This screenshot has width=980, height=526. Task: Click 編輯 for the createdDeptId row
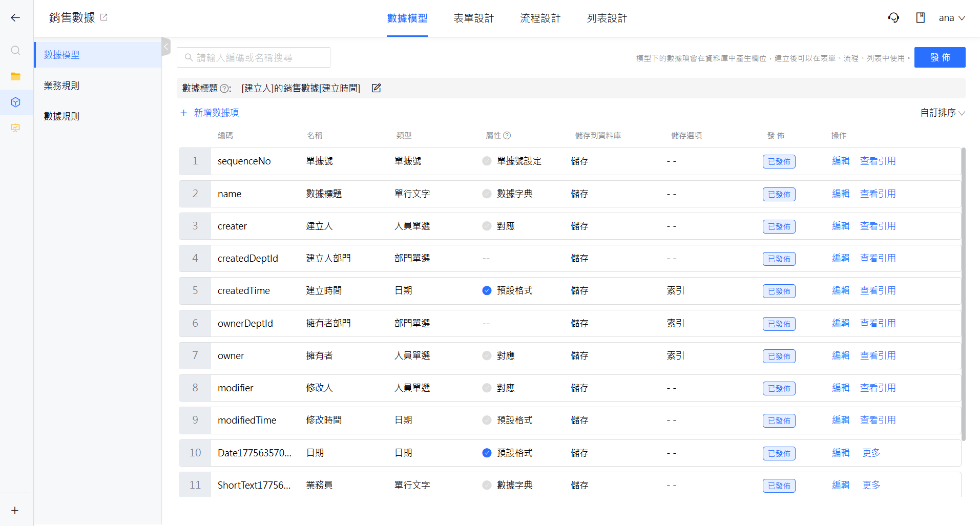tap(841, 258)
